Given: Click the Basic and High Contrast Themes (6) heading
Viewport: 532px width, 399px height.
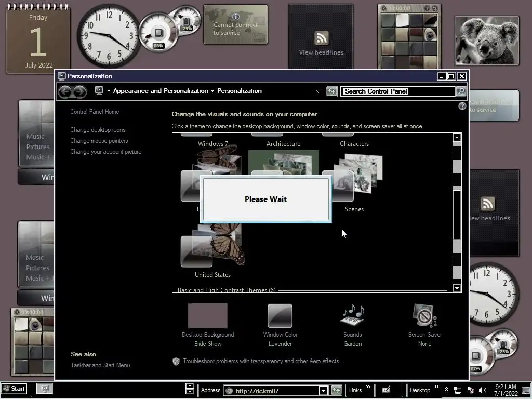Looking at the screenshot, I should pos(227,290).
